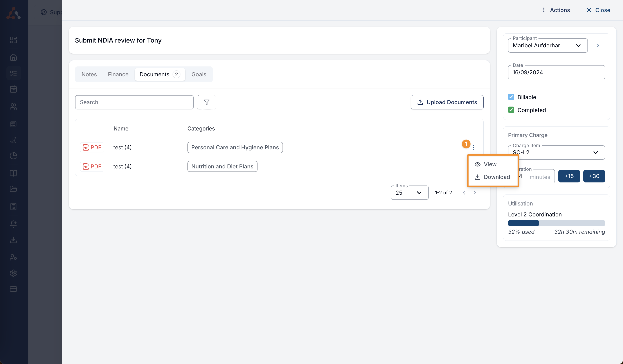This screenshot has height=364, width=623.
Task: Open the settings gear icon in sidebar
Action: 13,273
